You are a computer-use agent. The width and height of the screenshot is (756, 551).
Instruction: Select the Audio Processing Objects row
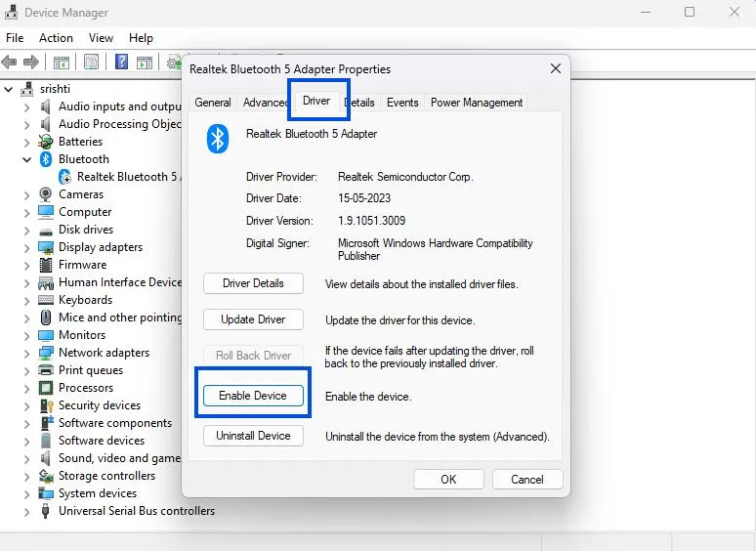tap(110, 124)
